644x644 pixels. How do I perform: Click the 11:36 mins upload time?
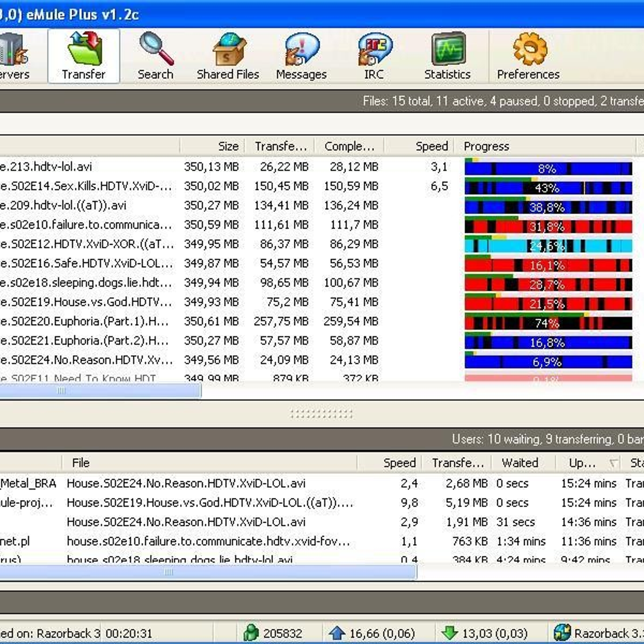tap(588, 541)
